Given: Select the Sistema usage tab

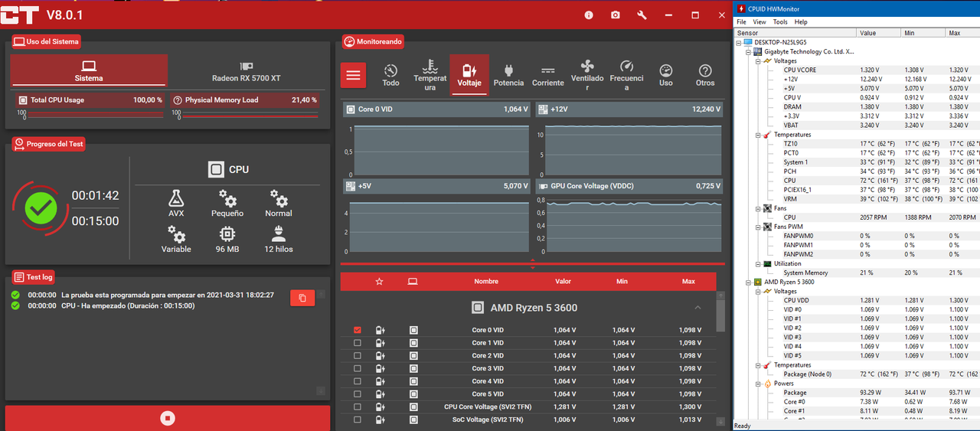Looking at the screenshot, I should [x=89, y=70].
